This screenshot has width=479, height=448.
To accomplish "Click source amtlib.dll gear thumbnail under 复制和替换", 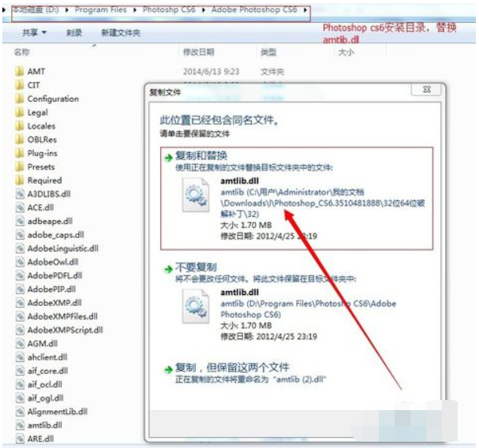I will (196, 195).
